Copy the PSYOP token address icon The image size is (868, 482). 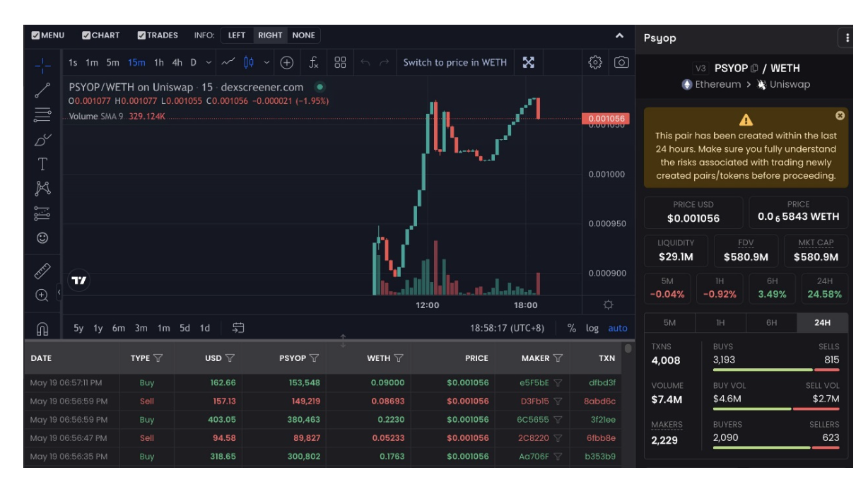754,69
